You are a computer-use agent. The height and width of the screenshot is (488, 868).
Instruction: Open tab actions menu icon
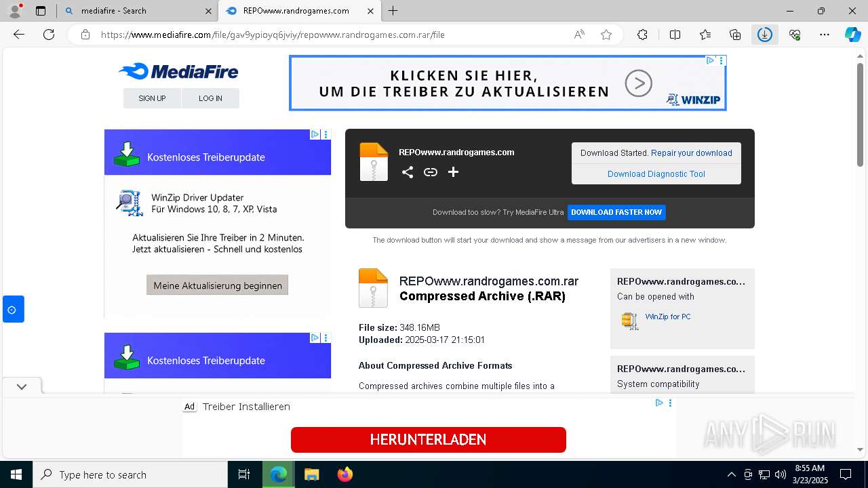[41, 11]
